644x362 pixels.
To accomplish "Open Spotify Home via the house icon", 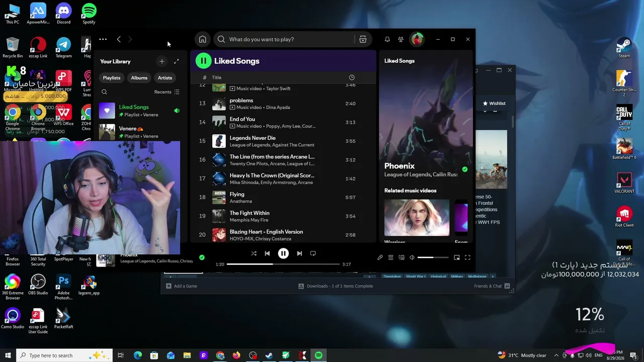I will (x=202, y=39).
